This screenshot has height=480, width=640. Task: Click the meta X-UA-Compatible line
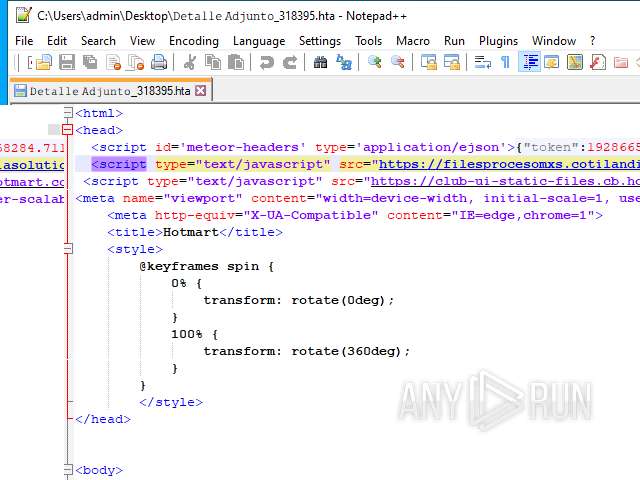[355, 215]
